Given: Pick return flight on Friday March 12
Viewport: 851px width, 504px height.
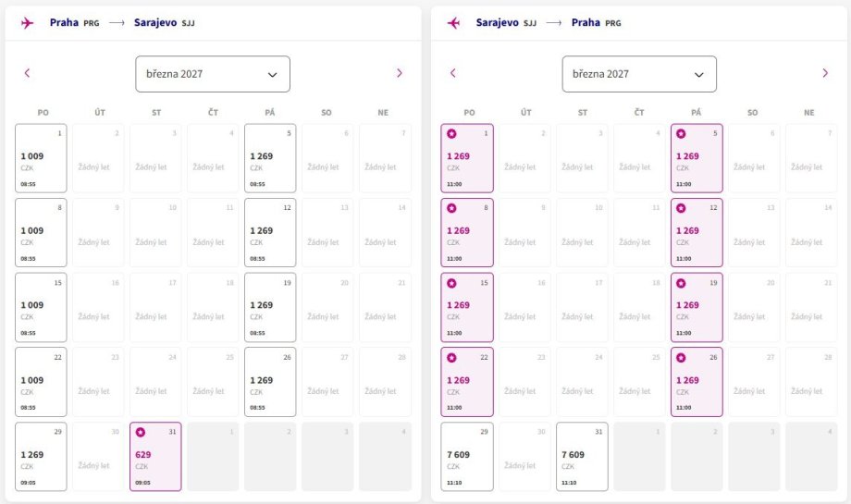Looking at the screenshot, I should tap(697, 233).
